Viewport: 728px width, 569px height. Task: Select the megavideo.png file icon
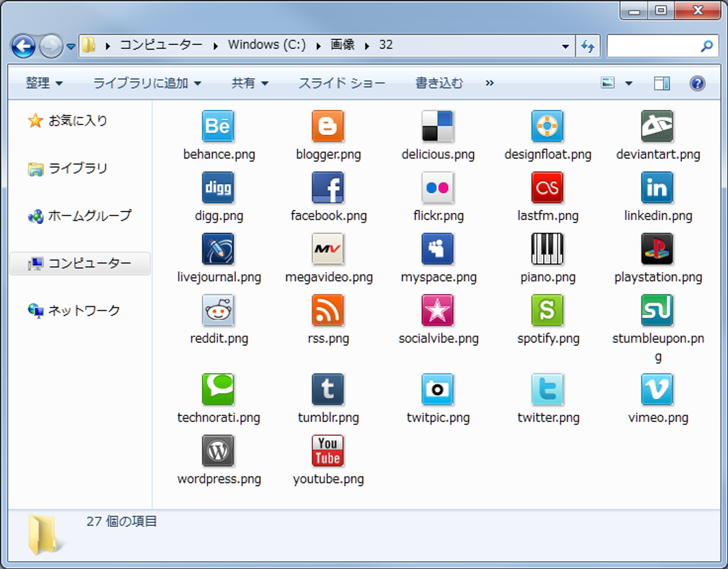(328, 249)
